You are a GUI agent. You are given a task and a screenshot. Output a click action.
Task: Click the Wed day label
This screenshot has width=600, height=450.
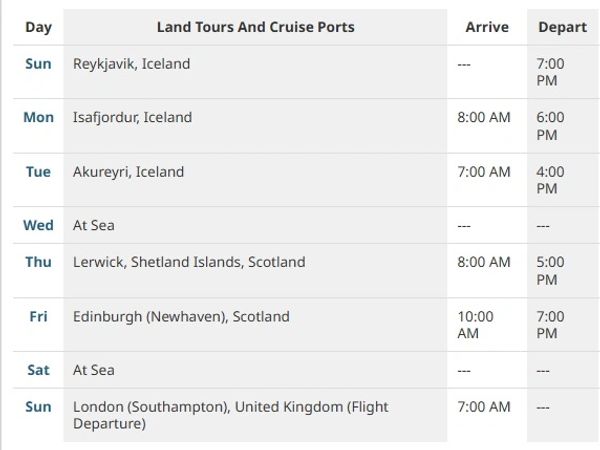click(38, 226)
